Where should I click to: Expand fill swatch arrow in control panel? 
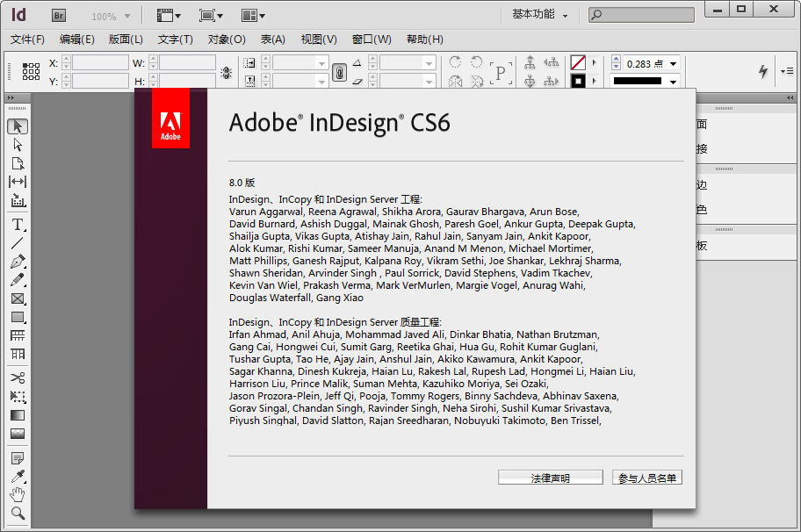point(594,63)
